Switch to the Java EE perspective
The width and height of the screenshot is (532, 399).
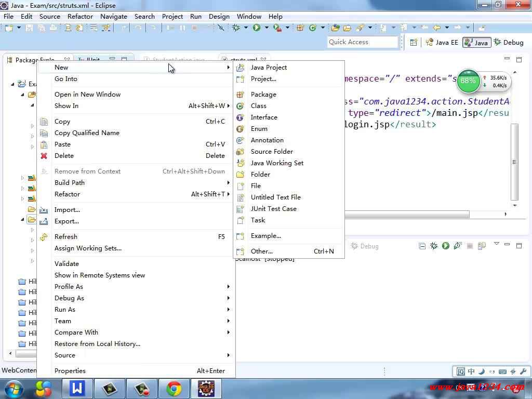442,43
